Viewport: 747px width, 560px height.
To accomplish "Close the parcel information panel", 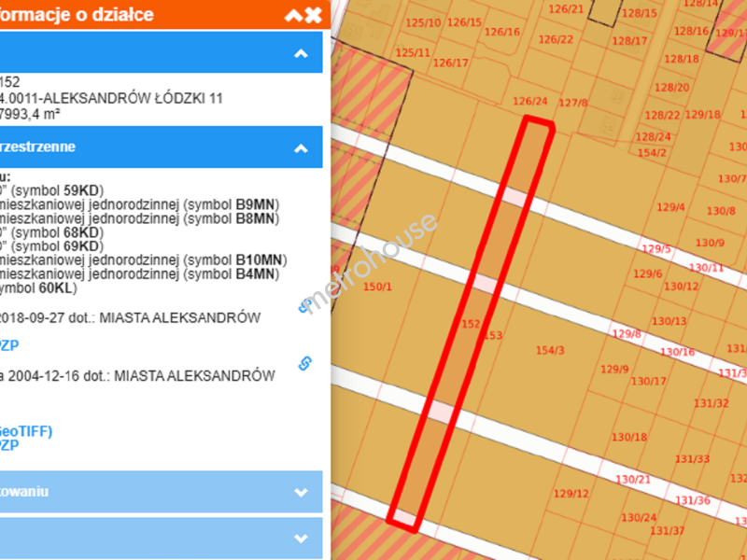I will click(x=313, y=15).
